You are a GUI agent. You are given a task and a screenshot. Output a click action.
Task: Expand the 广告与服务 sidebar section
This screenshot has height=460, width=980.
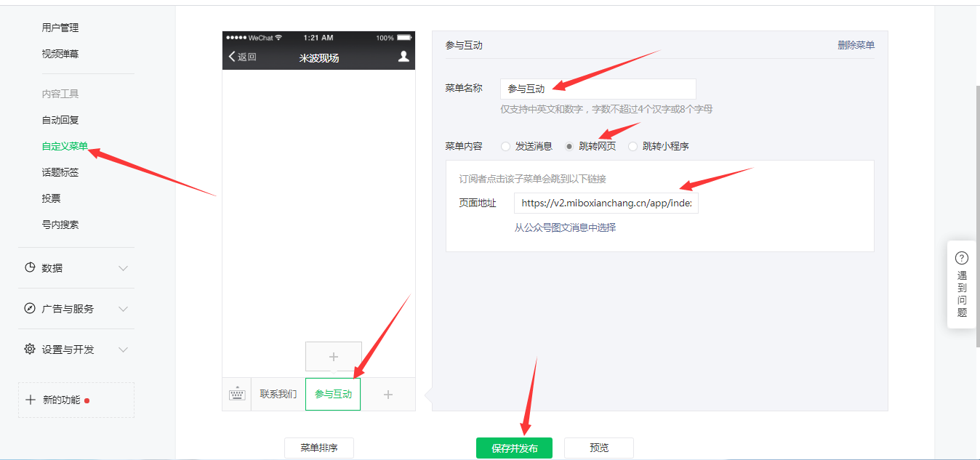click(x=123, y=309)
